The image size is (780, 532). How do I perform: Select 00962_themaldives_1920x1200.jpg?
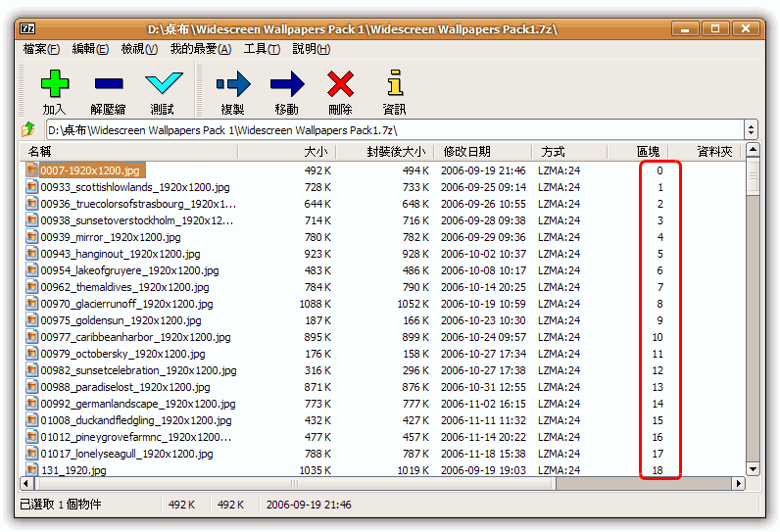coord(124,287)
